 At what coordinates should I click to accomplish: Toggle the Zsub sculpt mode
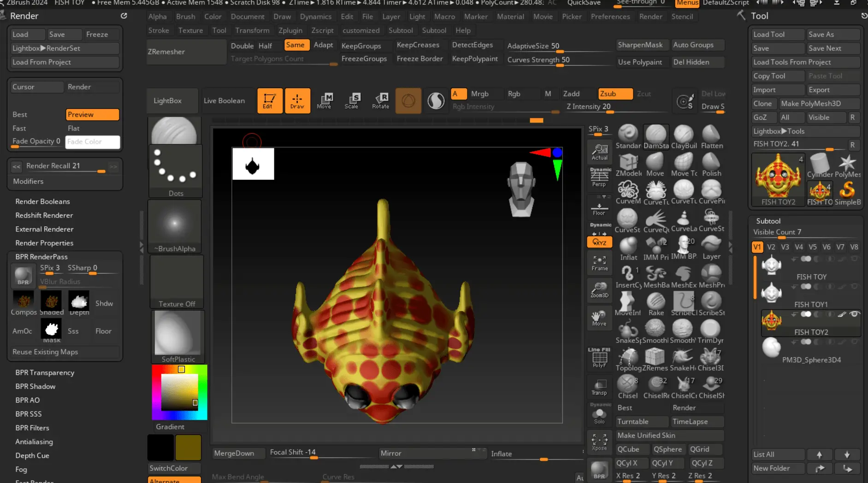pos(615,94)
